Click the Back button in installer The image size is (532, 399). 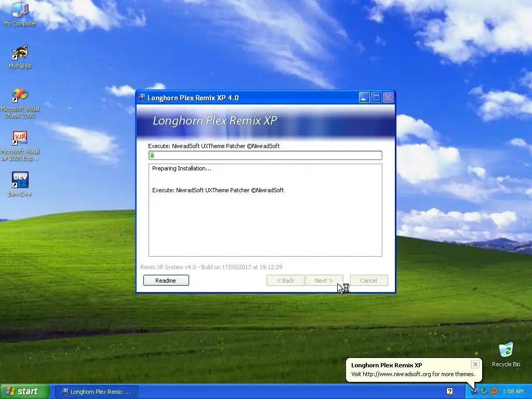coord(285,280)
